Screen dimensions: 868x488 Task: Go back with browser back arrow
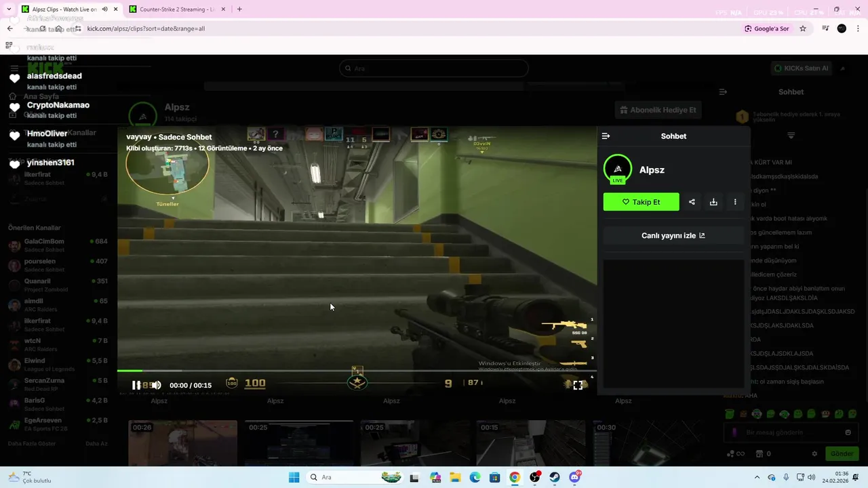[x=9, y=28]
